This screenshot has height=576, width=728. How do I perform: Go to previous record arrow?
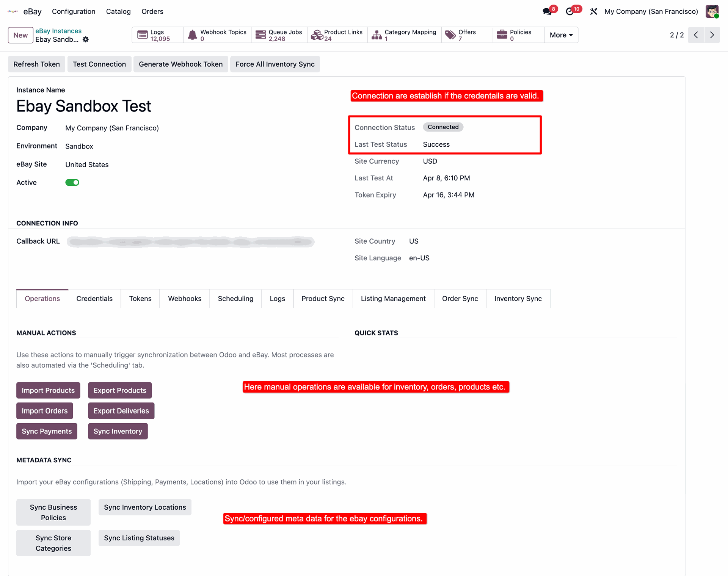pos(696,35)
